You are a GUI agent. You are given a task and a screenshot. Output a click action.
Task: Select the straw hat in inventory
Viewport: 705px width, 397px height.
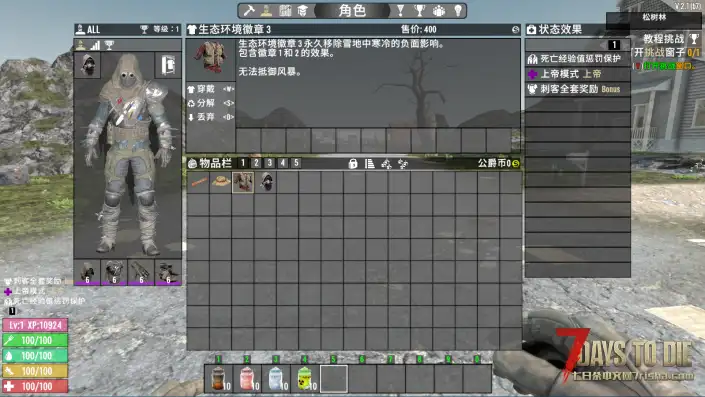221,182
